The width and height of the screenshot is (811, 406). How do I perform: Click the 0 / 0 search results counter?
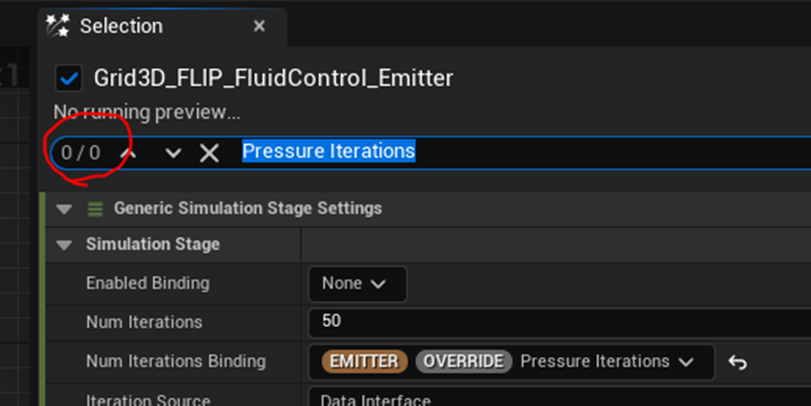(x=81, y=153)
